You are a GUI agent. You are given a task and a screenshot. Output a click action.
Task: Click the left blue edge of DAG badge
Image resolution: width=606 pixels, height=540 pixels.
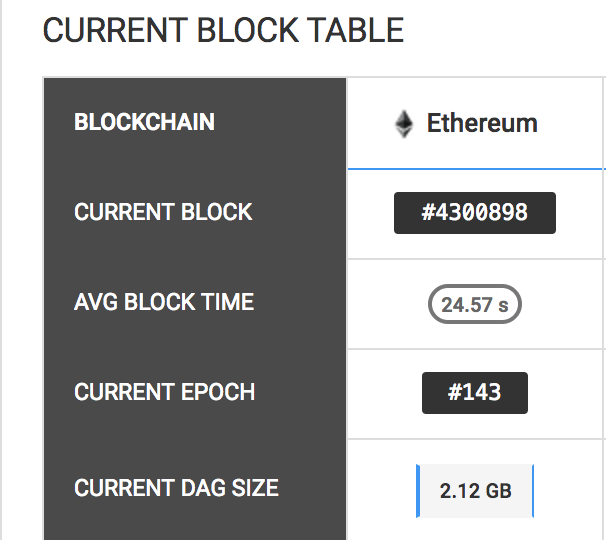click(417, 491)
